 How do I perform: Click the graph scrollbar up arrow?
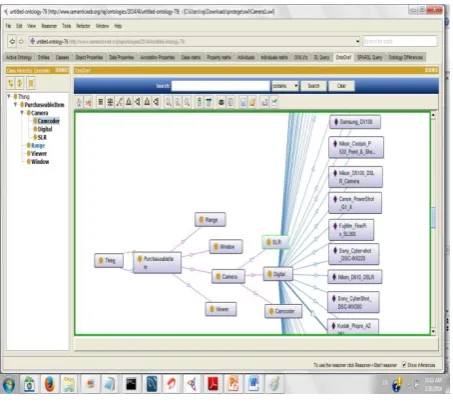pyautogui.click(x=433, y=115)
